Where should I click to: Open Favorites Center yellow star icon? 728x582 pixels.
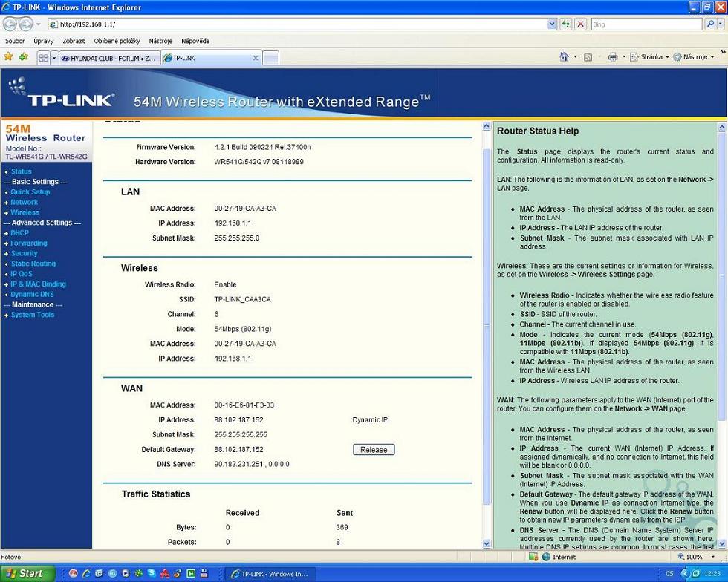(x=8, y=57)
